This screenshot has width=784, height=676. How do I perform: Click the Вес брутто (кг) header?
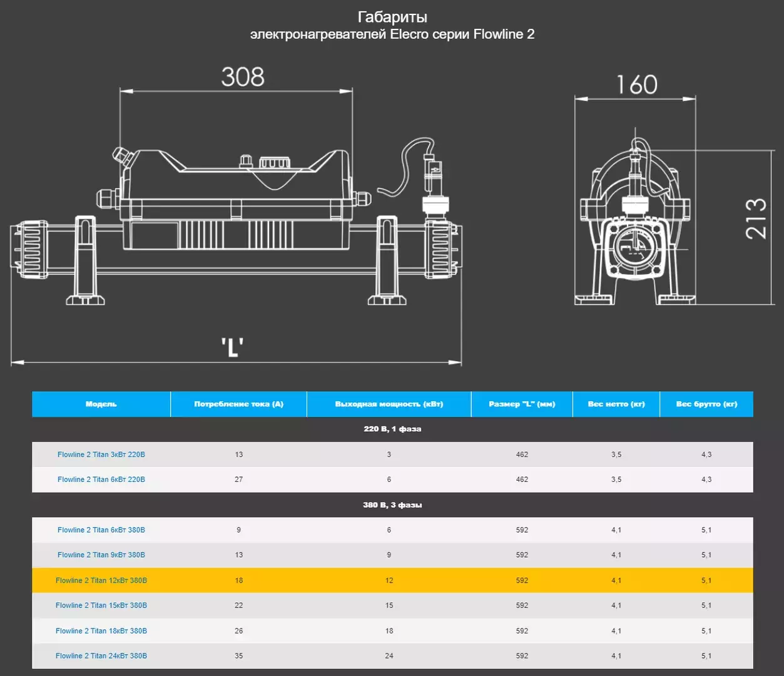(706, 404)
